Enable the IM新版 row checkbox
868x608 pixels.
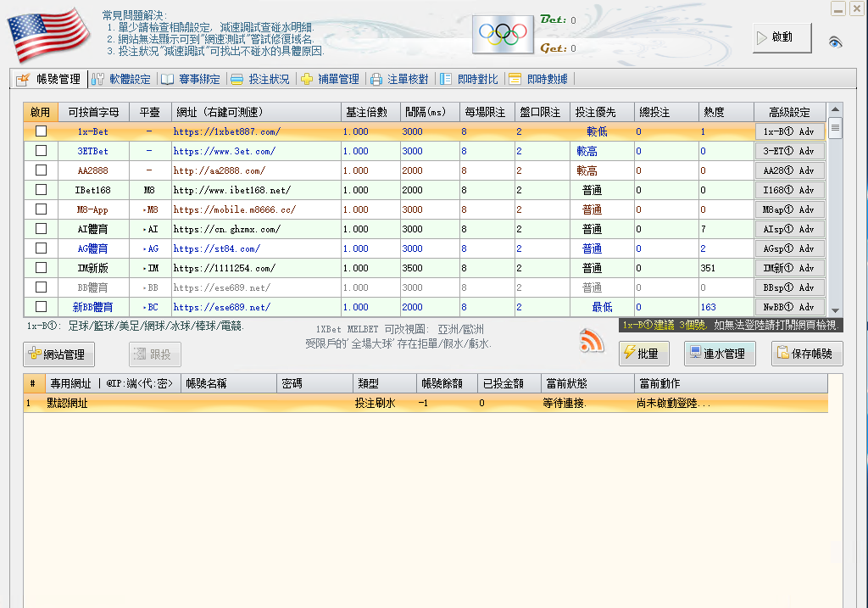[41, 267]
